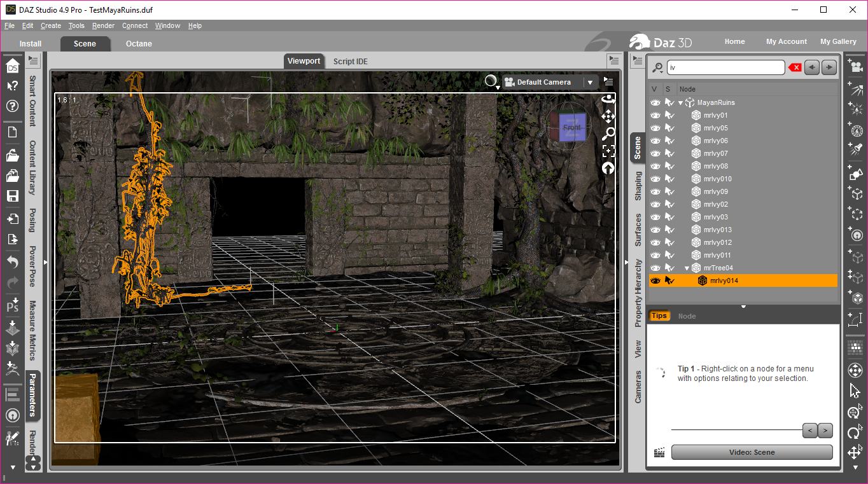
Task: Open the Smart Content side tab
Action: pyautogui.click(x=32, y=101)
